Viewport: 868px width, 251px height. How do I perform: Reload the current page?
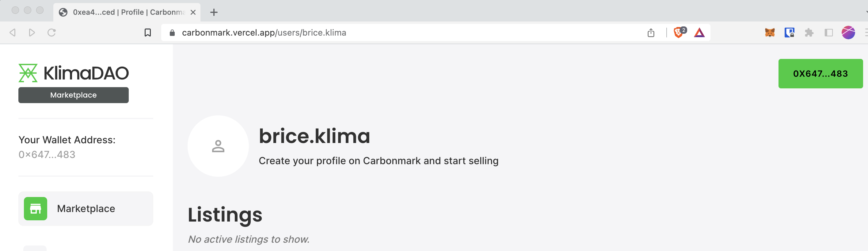[52, 33]
